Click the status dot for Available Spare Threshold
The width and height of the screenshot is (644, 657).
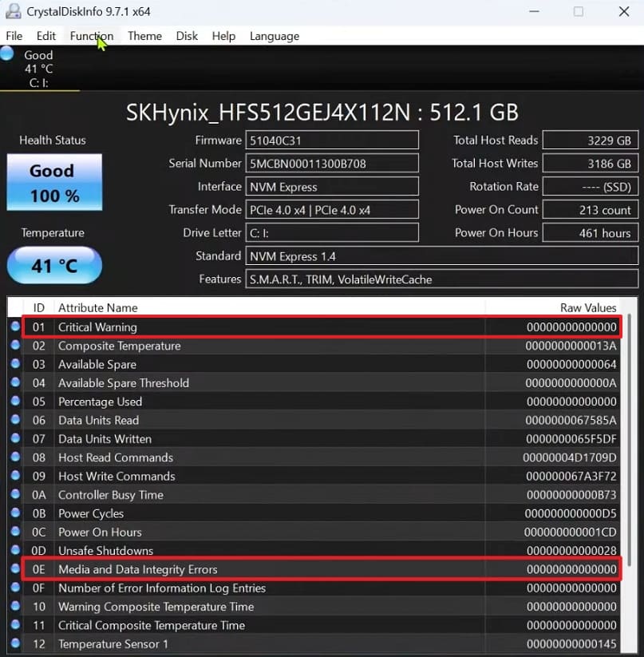pos(15,382)
